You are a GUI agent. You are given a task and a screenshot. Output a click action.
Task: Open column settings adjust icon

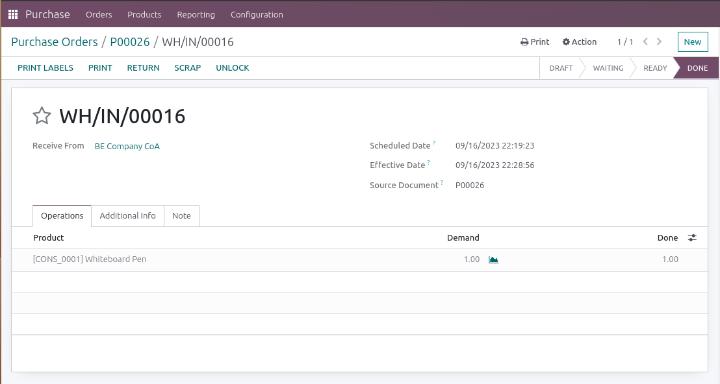click(692, 237)
